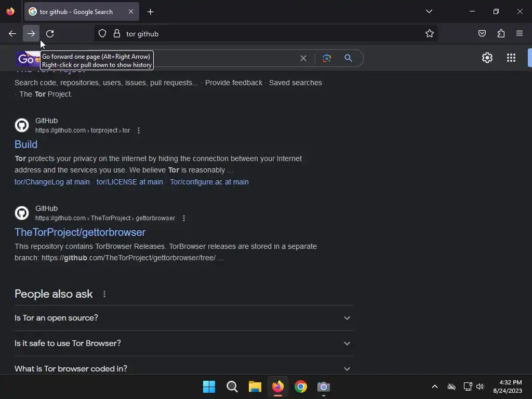
Task: Click the Google search magnifier button
Action: tap(348, 58)
